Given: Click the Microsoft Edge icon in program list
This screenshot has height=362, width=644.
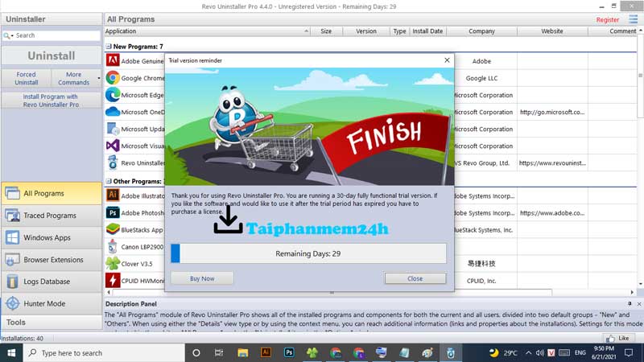Looking at the screenshot, I should 113,95.
